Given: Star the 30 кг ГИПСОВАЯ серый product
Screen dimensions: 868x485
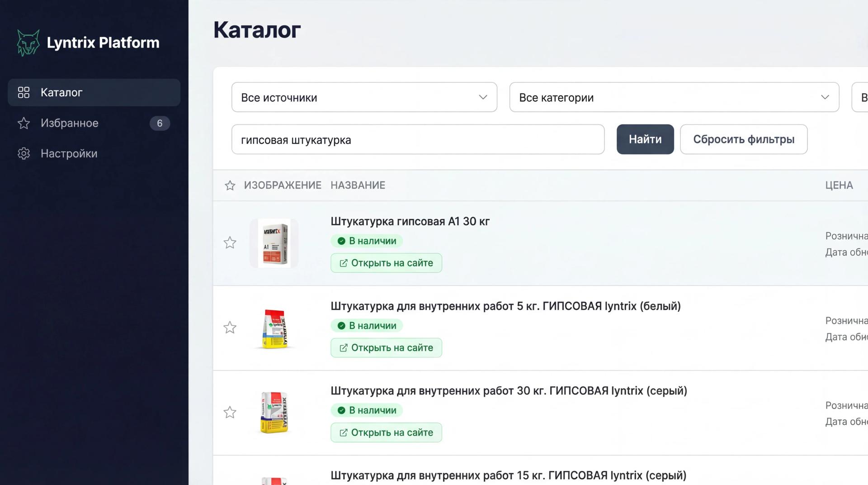Looking at the screenshot, I should (x=230, y=412).
